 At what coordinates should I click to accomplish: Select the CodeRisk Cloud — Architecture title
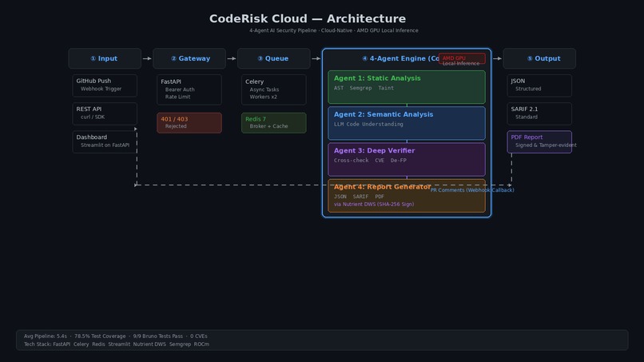[308, 18]
